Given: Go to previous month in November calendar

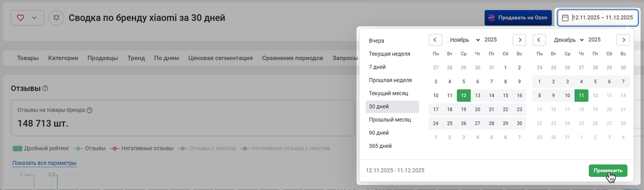Looking at the screenshot, I should [x=435, y=40].
